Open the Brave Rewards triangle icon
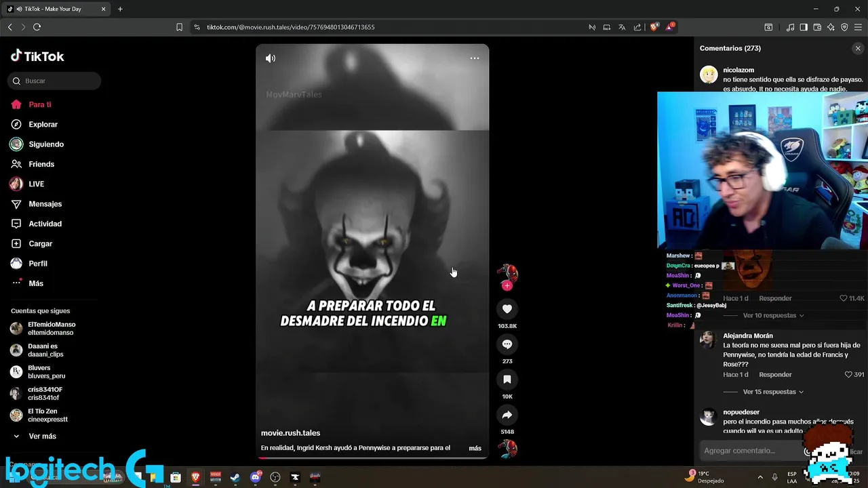The height and width of the screenshot is (488, 868). (670, 27)
